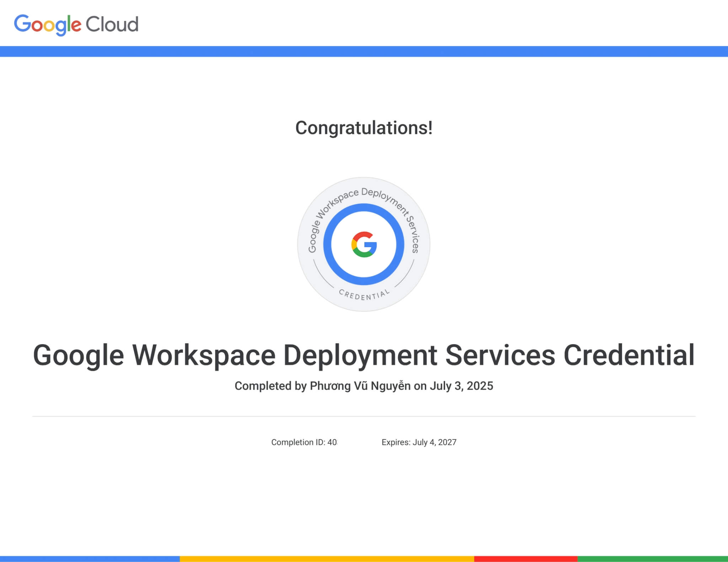Click the word 'Cloud' in the top-left logo

pyautogui.click(x=114, y=24)
